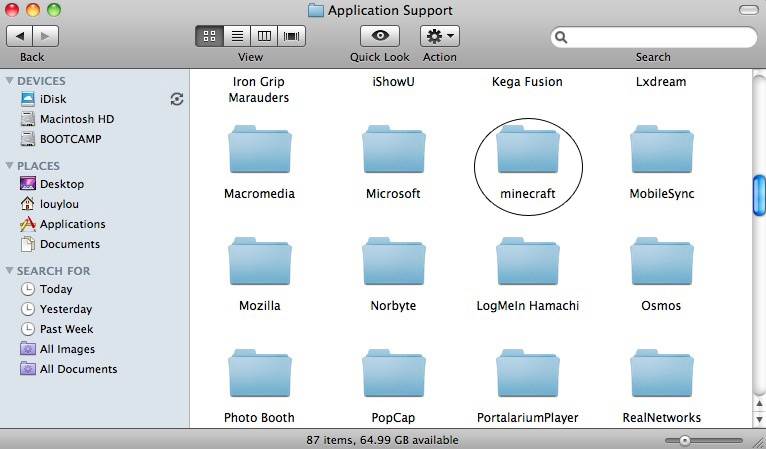Screen dimensions: 766x449
Task: Select the RealNetworks folder icon
Action: pyautogui.click(x=661, y=373)
